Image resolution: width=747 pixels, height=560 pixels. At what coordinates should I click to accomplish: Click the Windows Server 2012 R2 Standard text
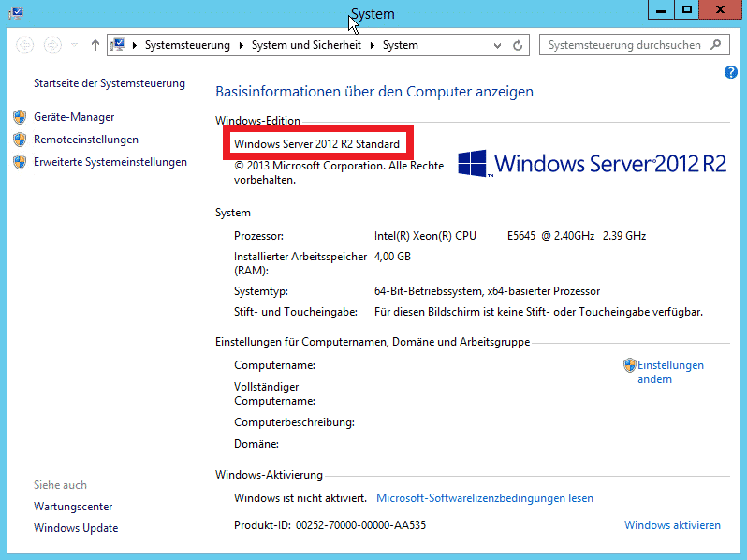[316, 144]
